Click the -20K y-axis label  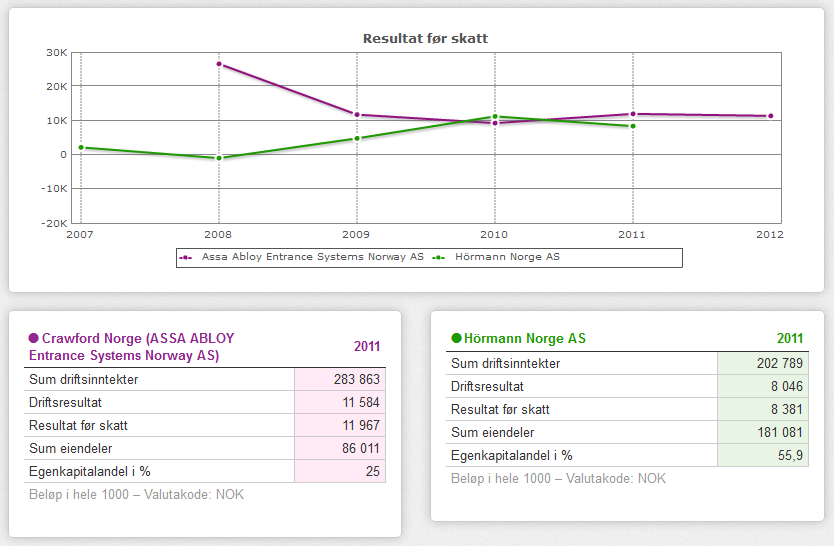[54, 223]
